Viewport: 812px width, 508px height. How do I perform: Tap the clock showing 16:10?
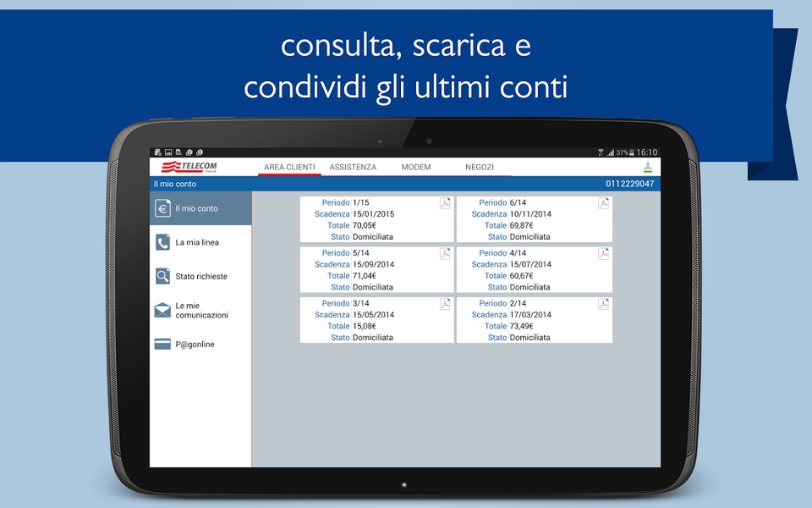[x=647, y=152]
